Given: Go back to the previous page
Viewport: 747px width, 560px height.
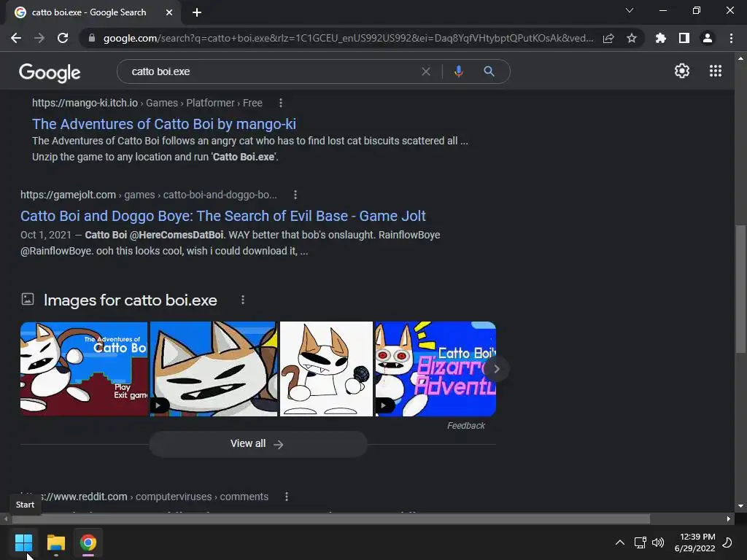Looking at the screenshot, I should point(16,38).
